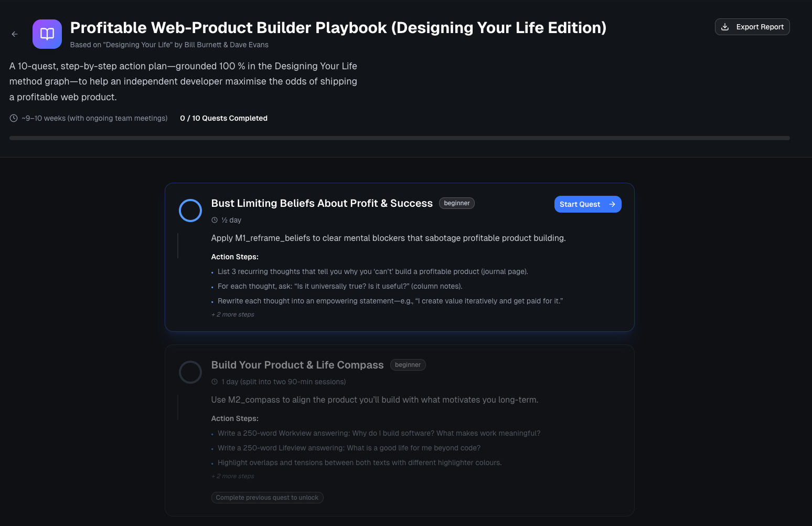Image resolution: width=812 pixels, height=526 pixels.
Task: Toggle completion circle for Bust Limiting Beliefs quest
Action: [x=190, y=210]
